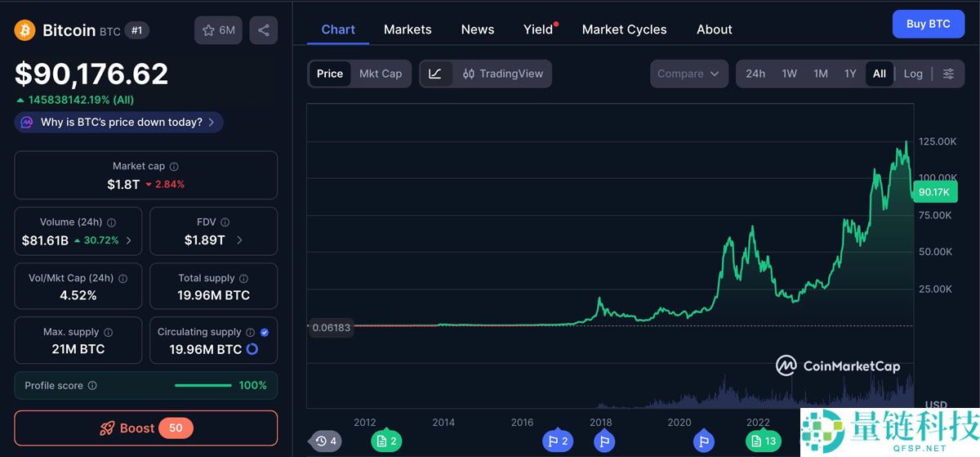Click the #1 rank badge
The image size is (980, 457).
[136, 30]
